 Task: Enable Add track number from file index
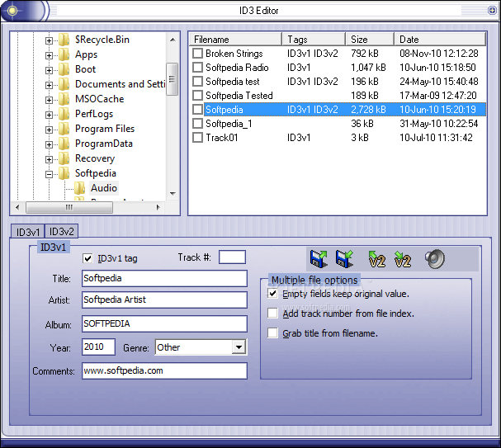point(272,314)
